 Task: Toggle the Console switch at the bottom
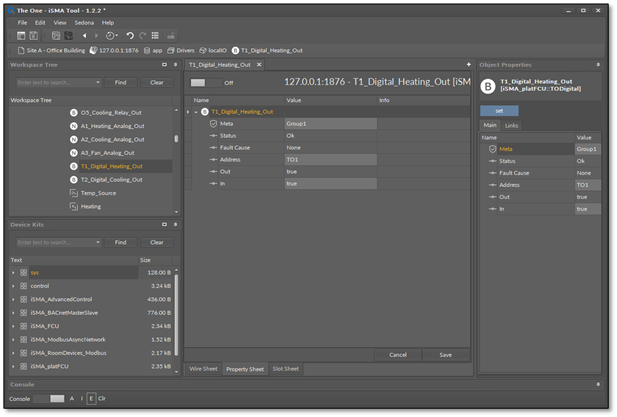coord(50,398)
